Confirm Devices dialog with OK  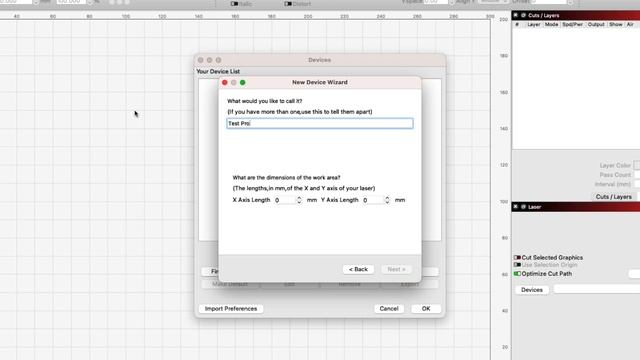[426, 309]
